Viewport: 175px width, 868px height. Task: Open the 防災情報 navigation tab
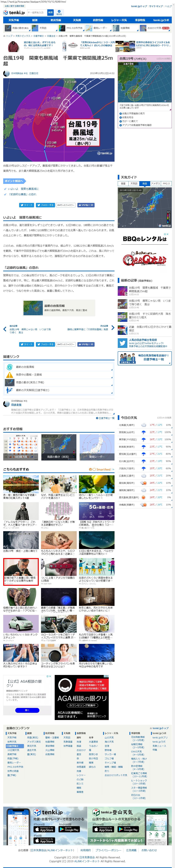[56, 20]
